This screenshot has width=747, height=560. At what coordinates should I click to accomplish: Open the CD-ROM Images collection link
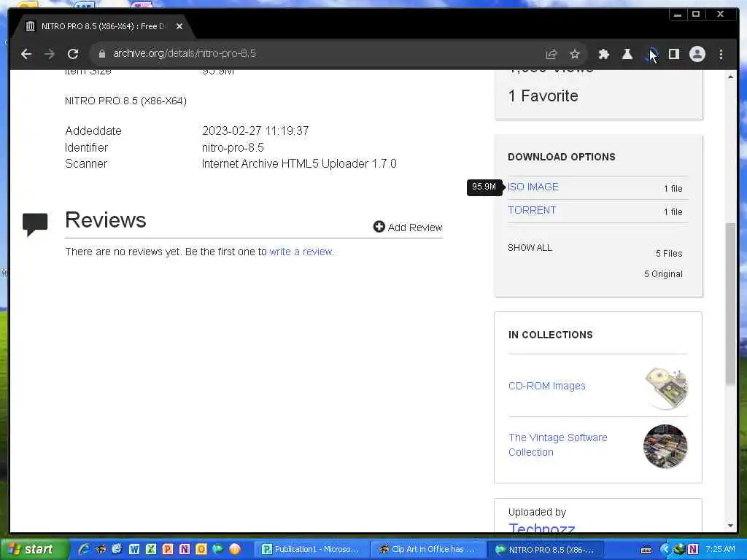547,386
